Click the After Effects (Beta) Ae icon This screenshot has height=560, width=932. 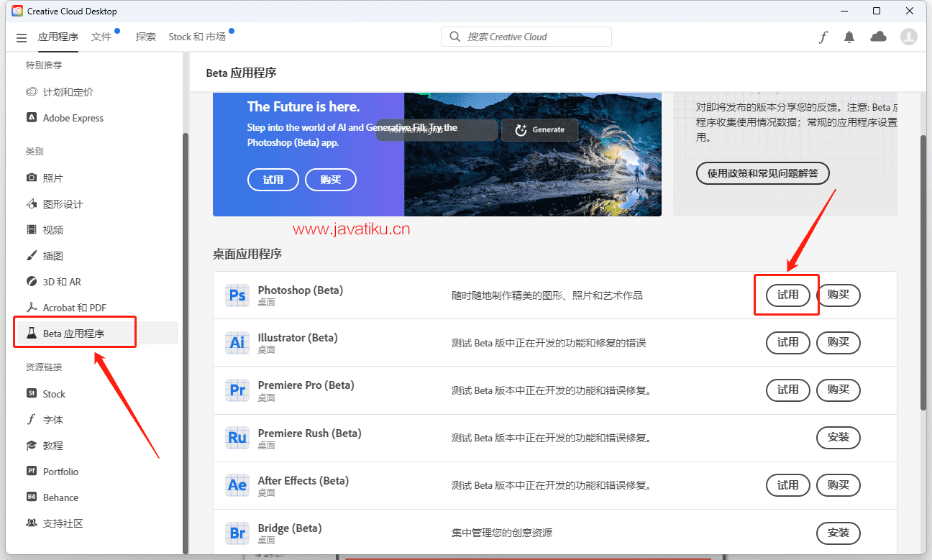tap(237, 485)
